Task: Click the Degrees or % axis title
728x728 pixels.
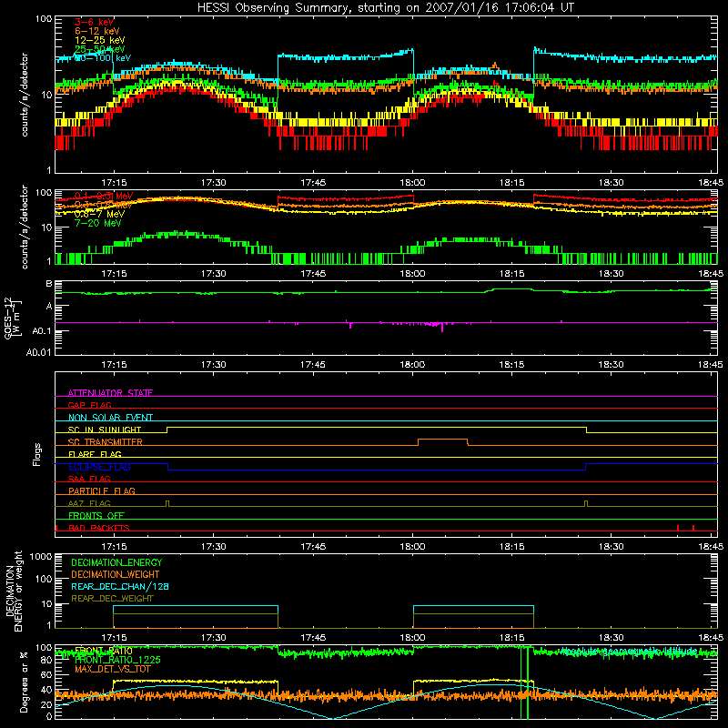Action: (24, 682)
